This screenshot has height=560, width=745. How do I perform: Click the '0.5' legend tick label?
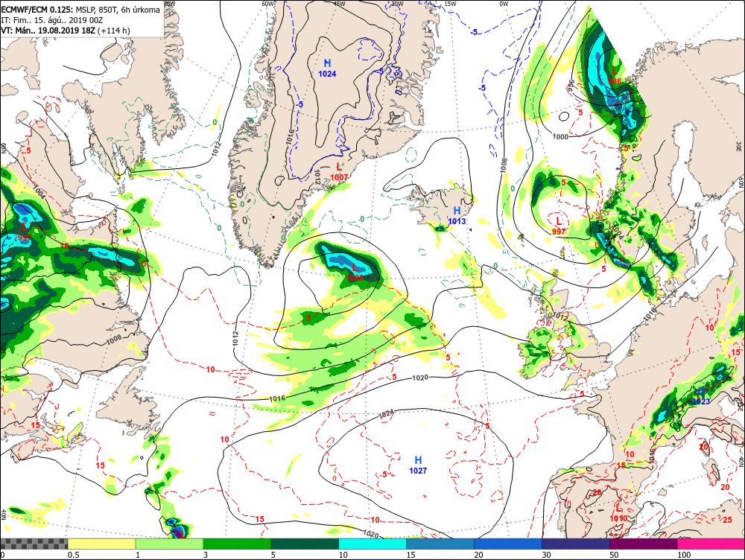73,554
